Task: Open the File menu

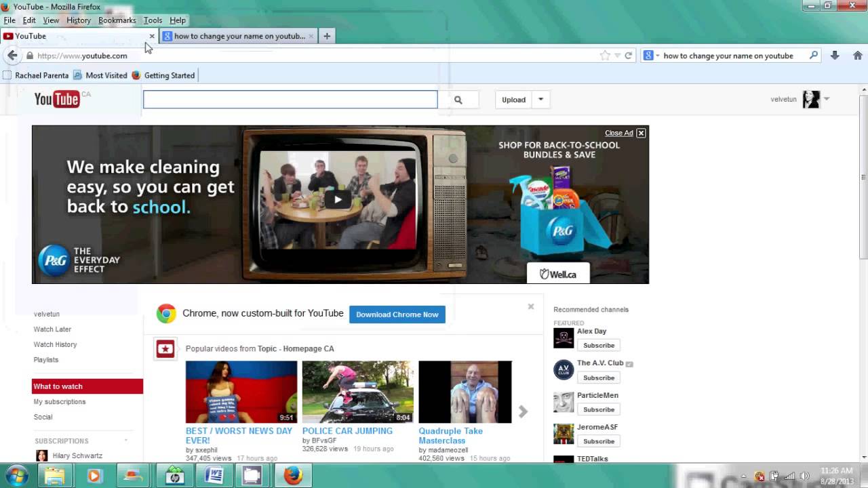Action: pyautogui.click(x=9, y=20)
